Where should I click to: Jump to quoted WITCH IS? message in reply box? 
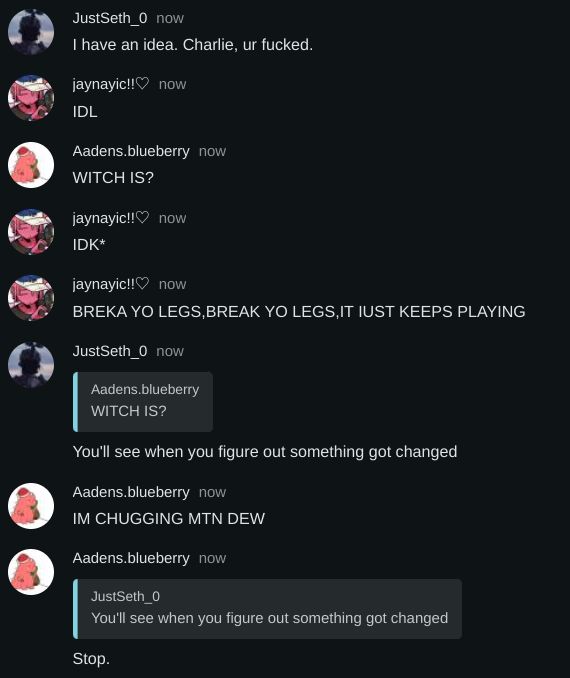pos(143,402)
